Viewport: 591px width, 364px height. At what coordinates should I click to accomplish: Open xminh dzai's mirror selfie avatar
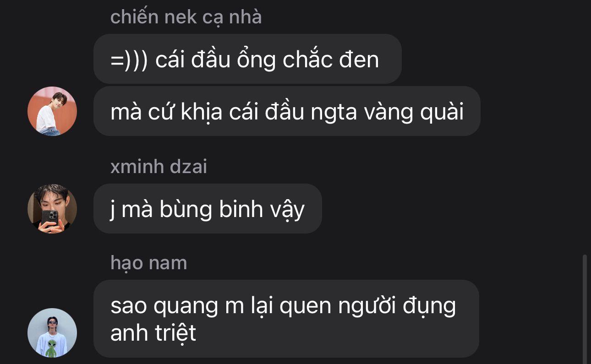point(52,209)
